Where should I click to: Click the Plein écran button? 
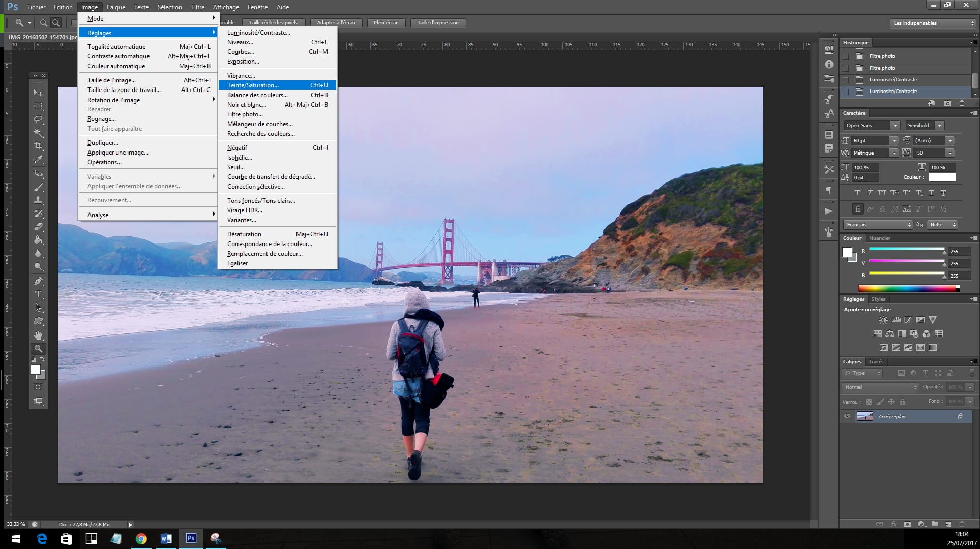386,23
